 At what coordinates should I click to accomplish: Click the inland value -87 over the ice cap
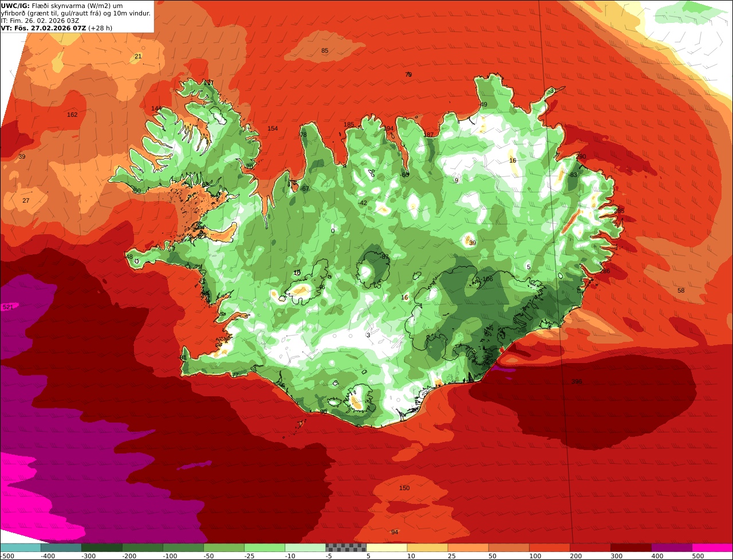384,257
